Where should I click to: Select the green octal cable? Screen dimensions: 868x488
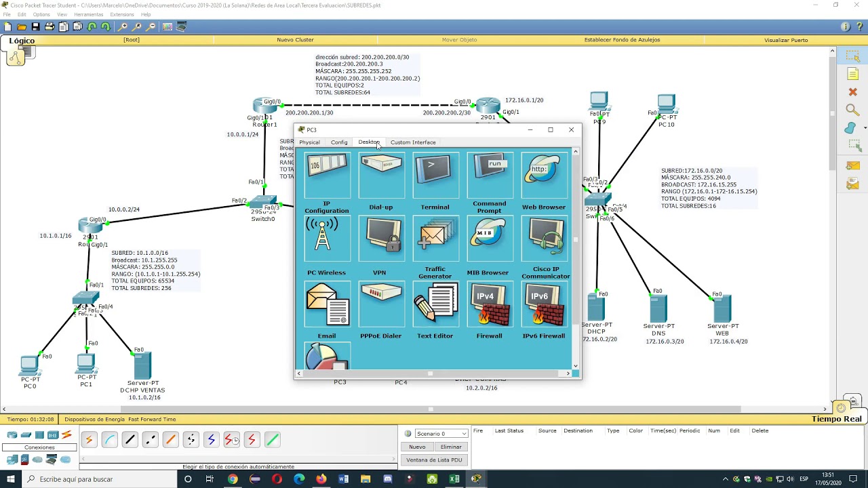(272, 440)
